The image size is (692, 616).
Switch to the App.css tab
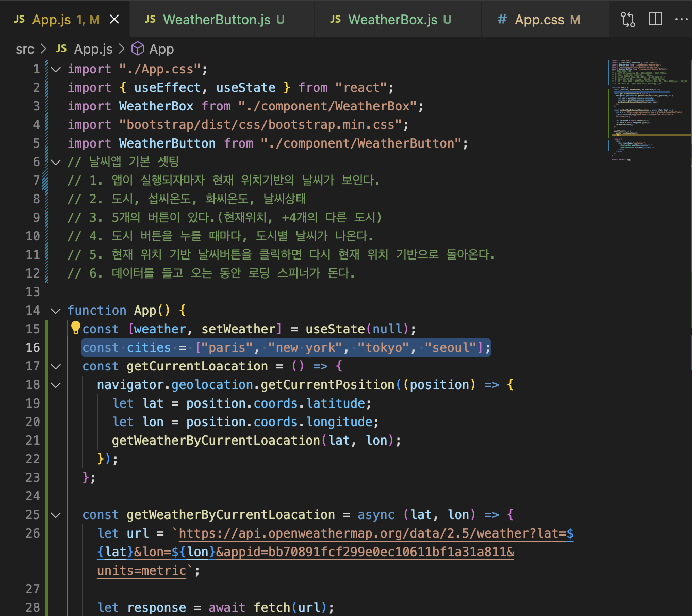click(x=545, y=20)
